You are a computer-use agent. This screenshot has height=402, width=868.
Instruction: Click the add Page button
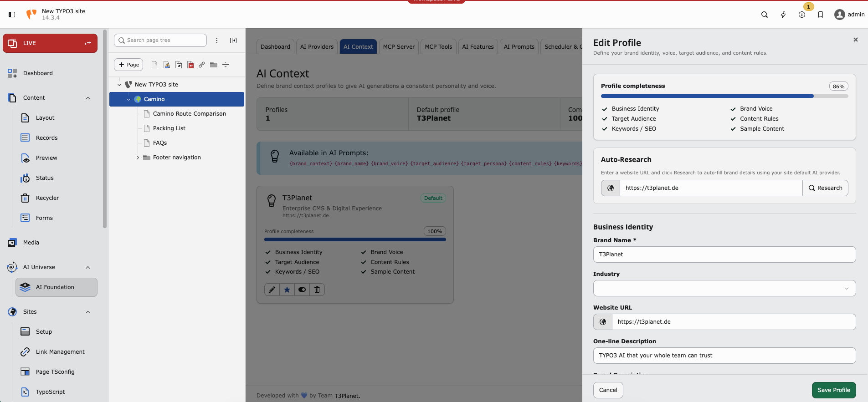pos(128,65)
